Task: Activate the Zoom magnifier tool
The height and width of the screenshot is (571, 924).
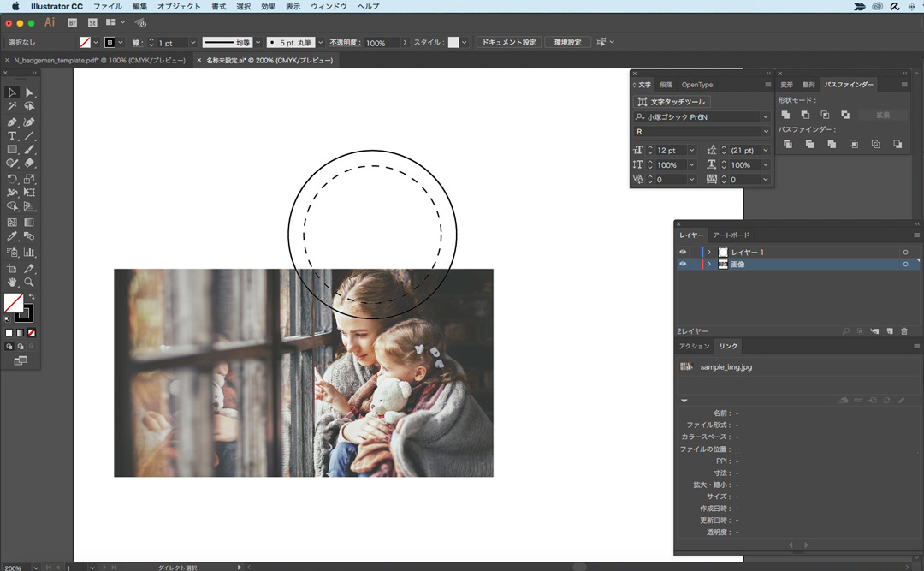Action: tap(29, 282)
